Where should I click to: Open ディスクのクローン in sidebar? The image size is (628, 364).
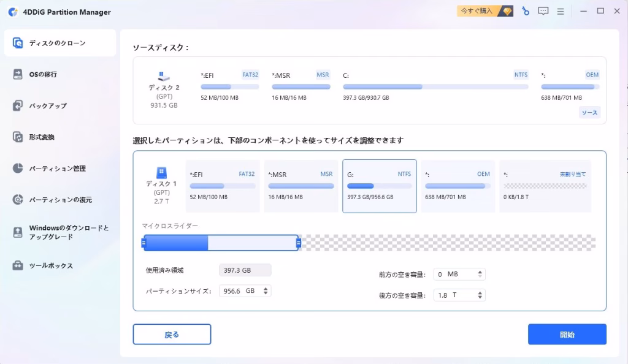60,43
